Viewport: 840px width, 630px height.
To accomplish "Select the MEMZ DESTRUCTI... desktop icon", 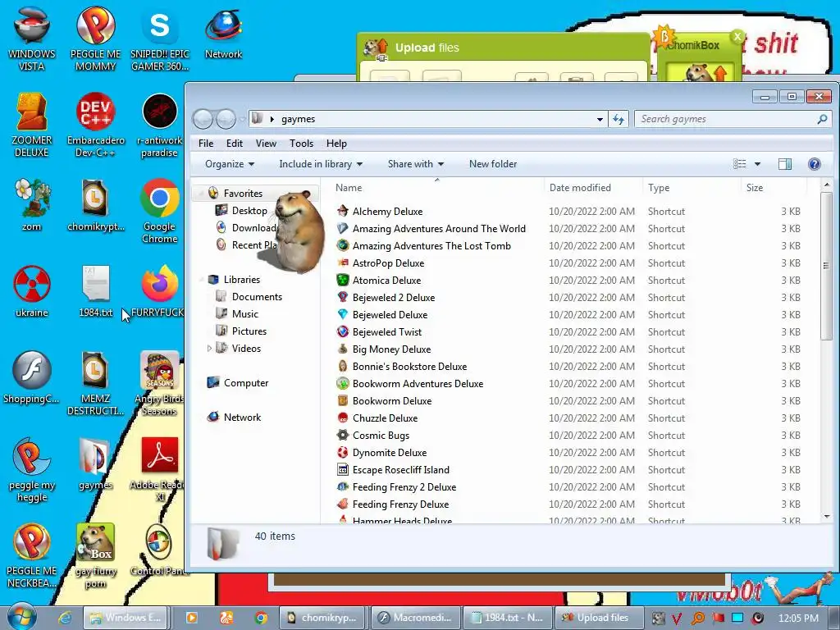I will tap(95, 384).
